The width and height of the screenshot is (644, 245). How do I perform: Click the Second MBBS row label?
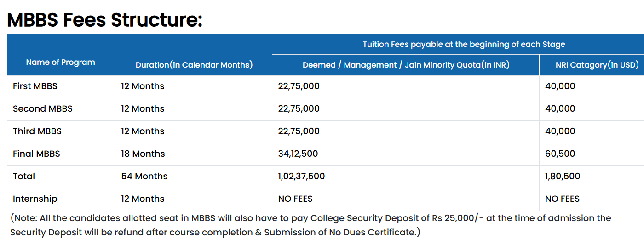[43, 108]
